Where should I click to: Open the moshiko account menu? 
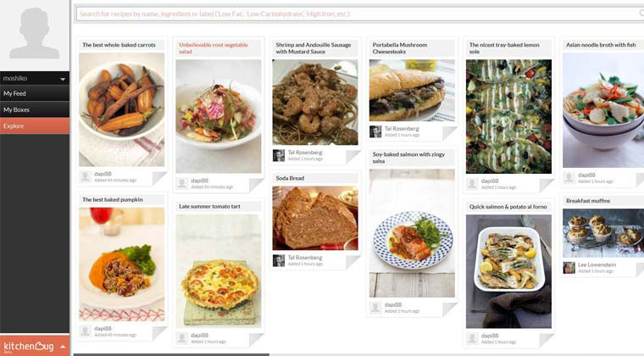click(x=35, y=78)
